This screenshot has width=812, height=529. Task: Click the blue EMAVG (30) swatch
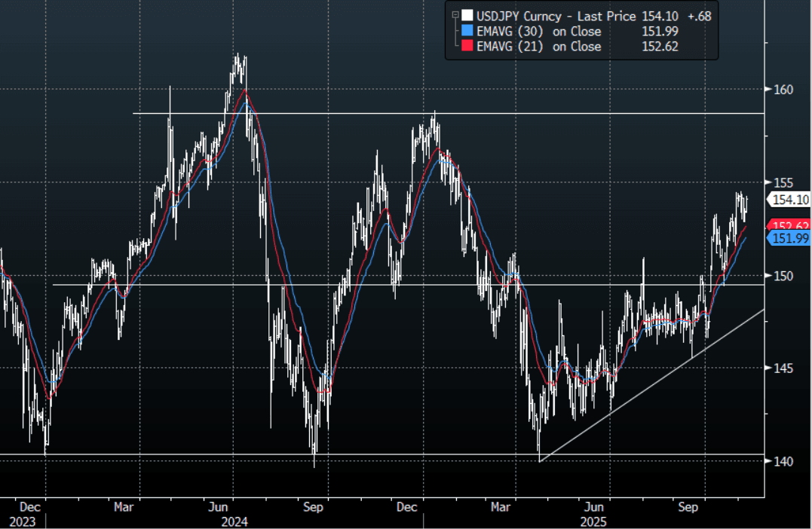pos(467,32)
